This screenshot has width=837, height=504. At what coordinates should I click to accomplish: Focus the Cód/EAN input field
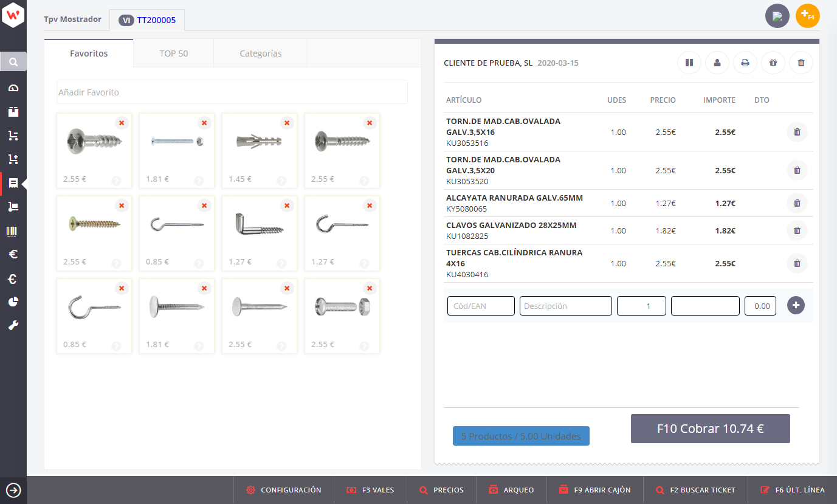coord(481,306)
